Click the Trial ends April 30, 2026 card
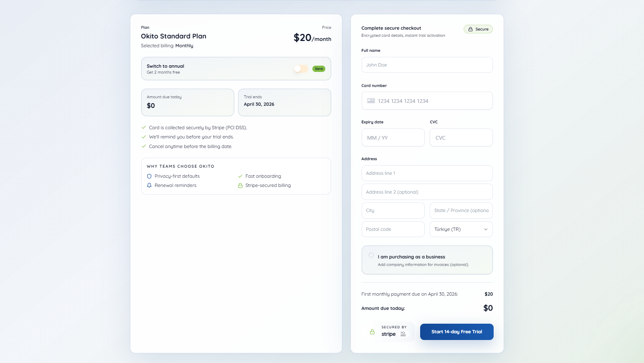Screen dimensions: 644x363 click(284, 102)
